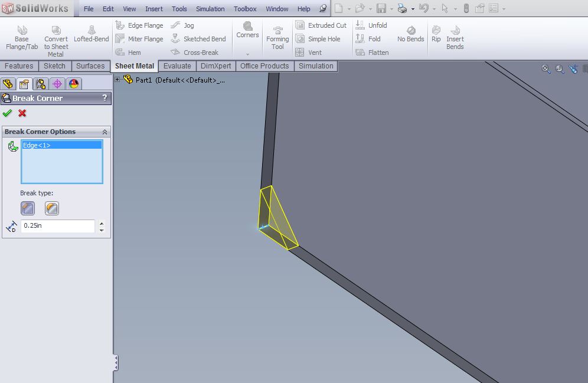Image resolution: width=588 pixels, height=383 pixels.
Task: Click the 0.25in distance input field
Action: tap(57, 226)
